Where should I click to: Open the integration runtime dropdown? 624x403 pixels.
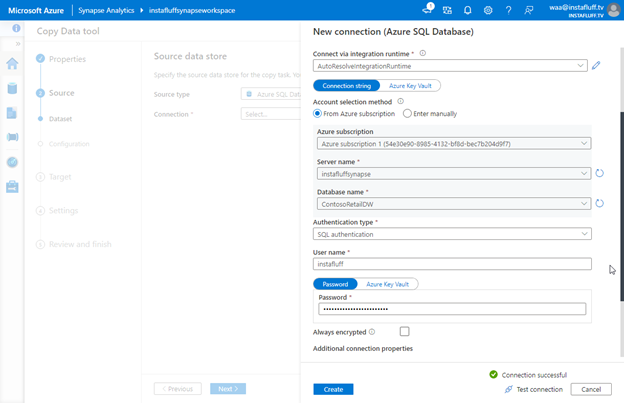click(450, 66)
